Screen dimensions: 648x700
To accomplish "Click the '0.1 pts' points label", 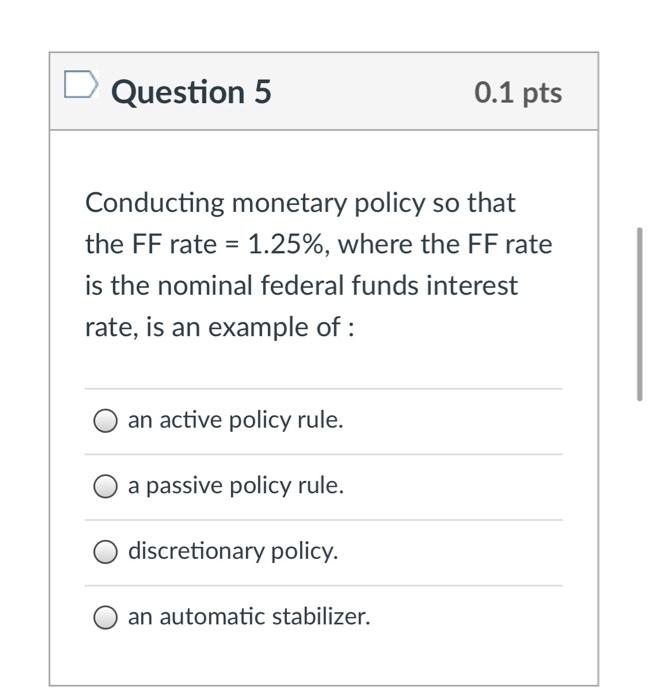I will pos(518,92).
